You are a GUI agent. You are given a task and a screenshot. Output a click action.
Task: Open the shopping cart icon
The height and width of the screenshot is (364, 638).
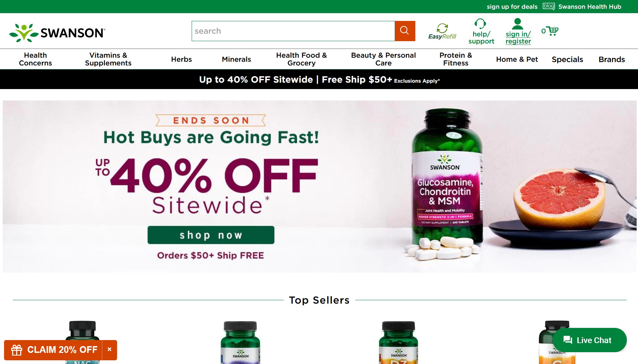[553, 31]
